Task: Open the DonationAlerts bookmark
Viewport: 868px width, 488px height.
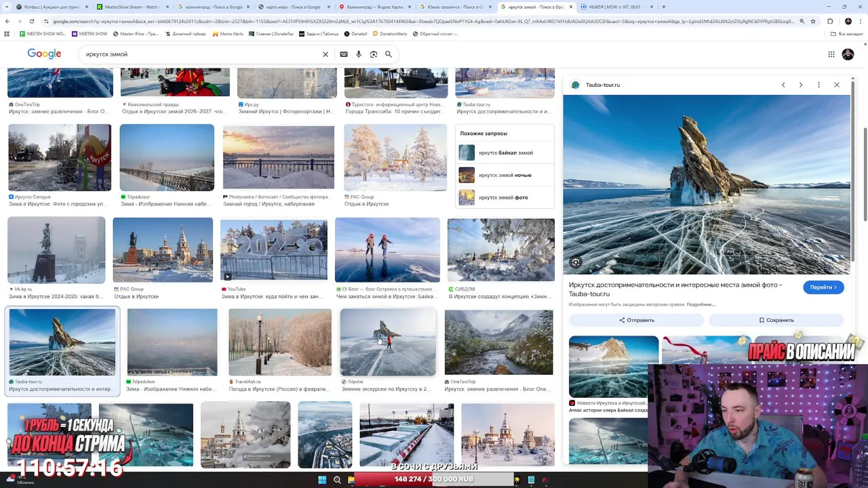Action: (x=389, y=33)
